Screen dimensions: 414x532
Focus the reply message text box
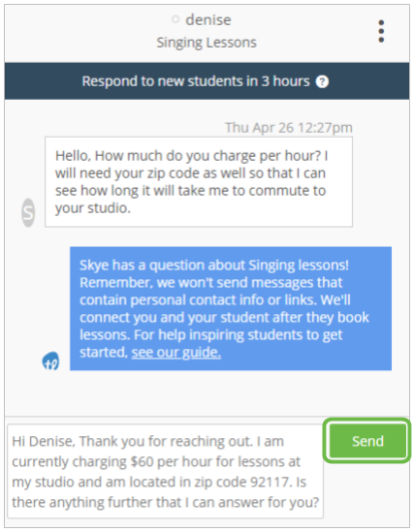[x=165, y=471]
